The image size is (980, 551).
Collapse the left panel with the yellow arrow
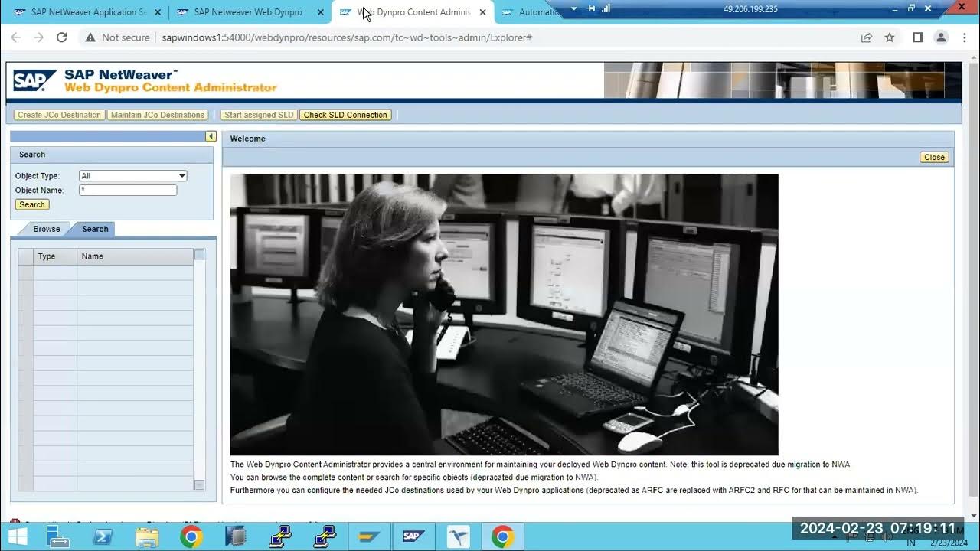pyautogui.click(x=211, y=136)
